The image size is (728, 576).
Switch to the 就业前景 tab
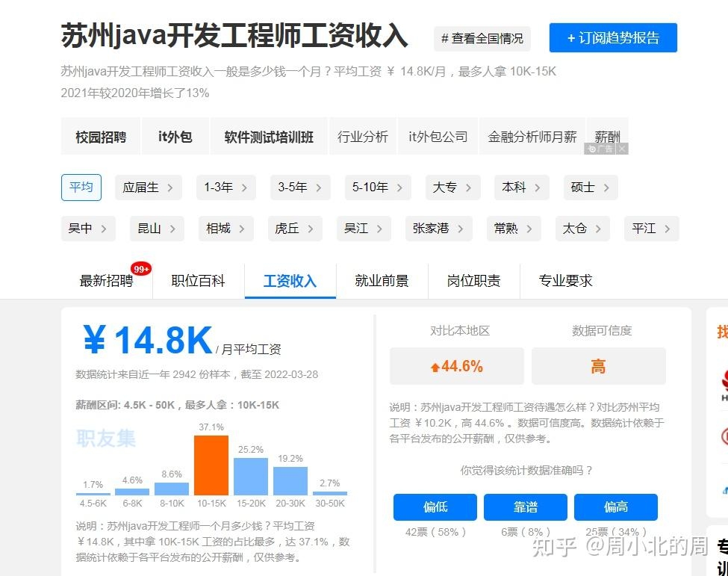pos(382,281)
